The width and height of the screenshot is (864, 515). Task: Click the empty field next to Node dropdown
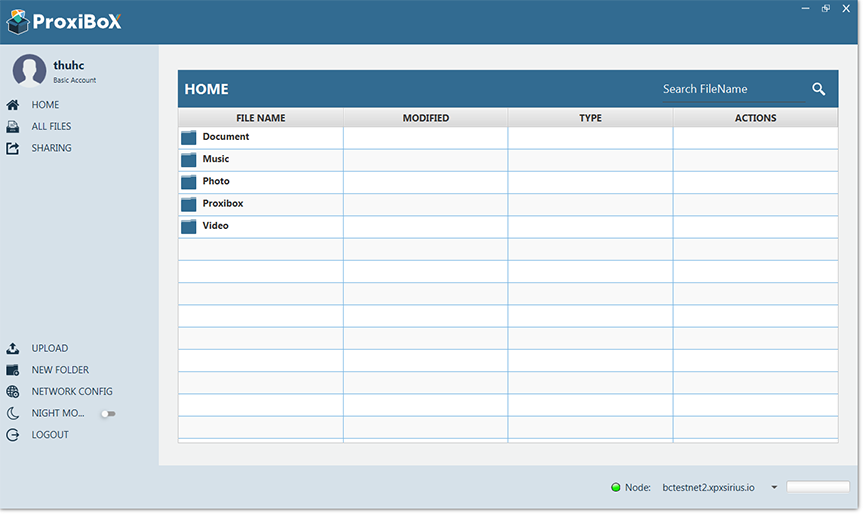click(817, 488)
